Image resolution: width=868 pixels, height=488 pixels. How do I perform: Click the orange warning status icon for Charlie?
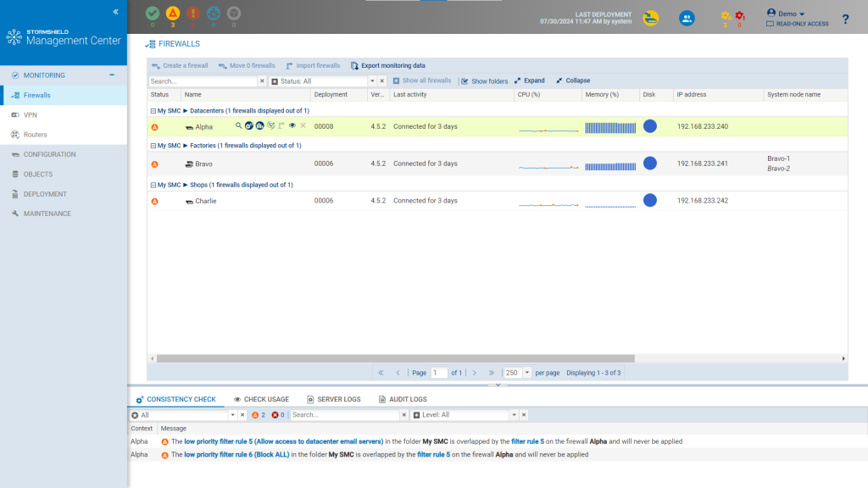point(155,202)
